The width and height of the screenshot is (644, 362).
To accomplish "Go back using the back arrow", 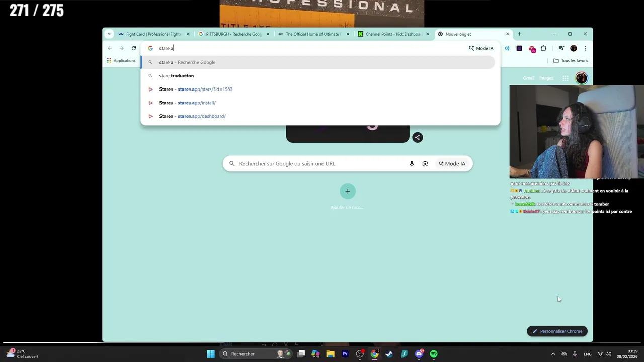I will [110, 48].
